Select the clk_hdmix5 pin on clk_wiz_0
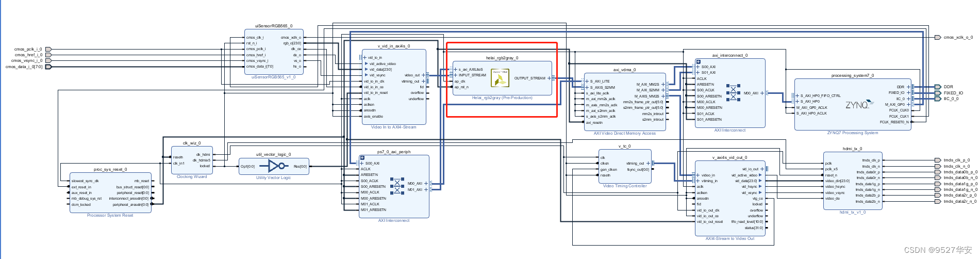Screen dimensions: 980x259 [x=202, y=160]
